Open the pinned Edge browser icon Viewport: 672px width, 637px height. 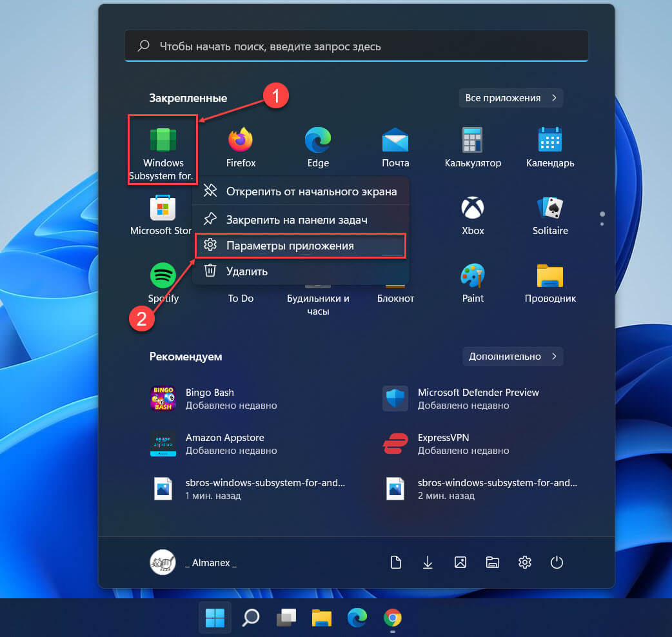(318, 148)
